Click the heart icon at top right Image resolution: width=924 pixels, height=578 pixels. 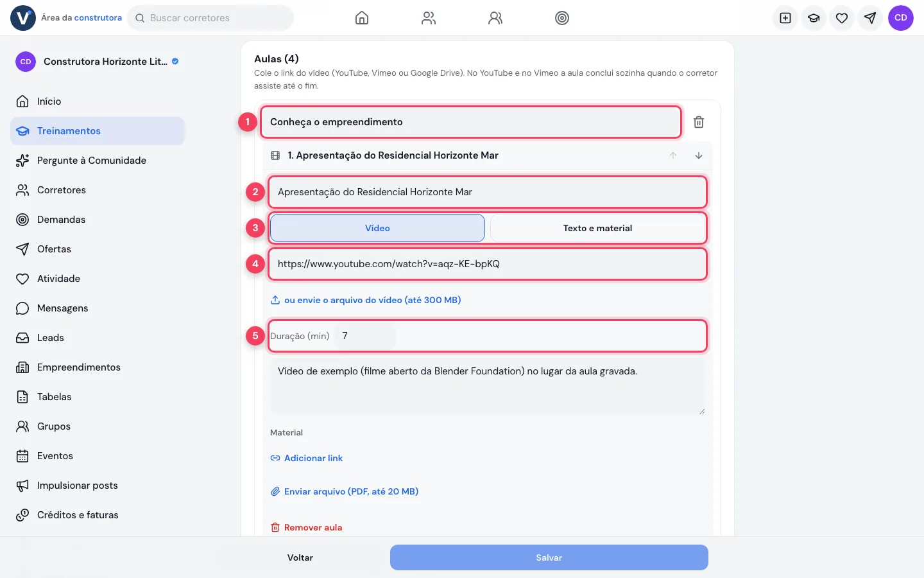[x=842, y=18]
